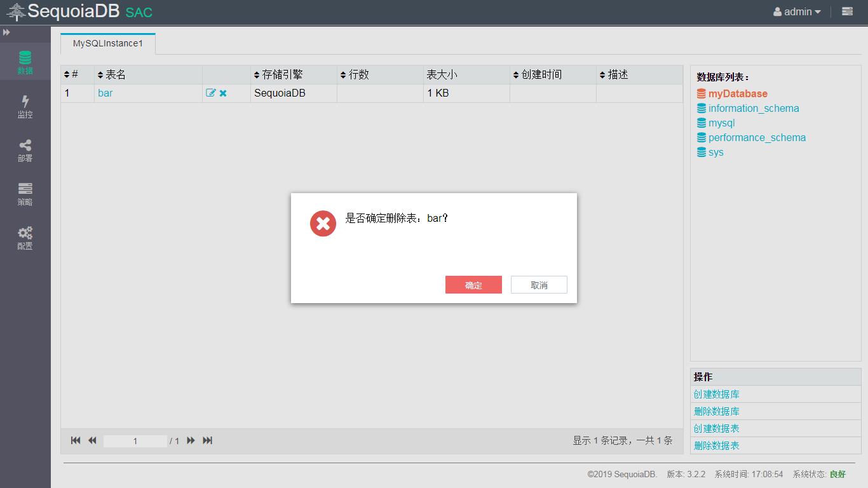The width and height of the screenshot is (868, 488).
Task: Open the admin account dropdown
Action: tap(797, 11)
